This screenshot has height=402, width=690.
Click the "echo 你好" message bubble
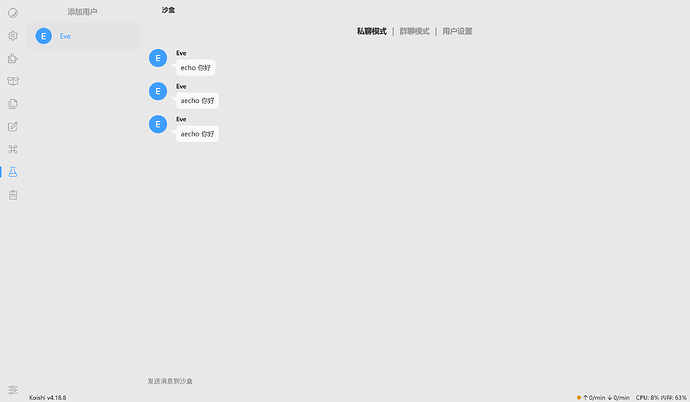pos(195,68)
